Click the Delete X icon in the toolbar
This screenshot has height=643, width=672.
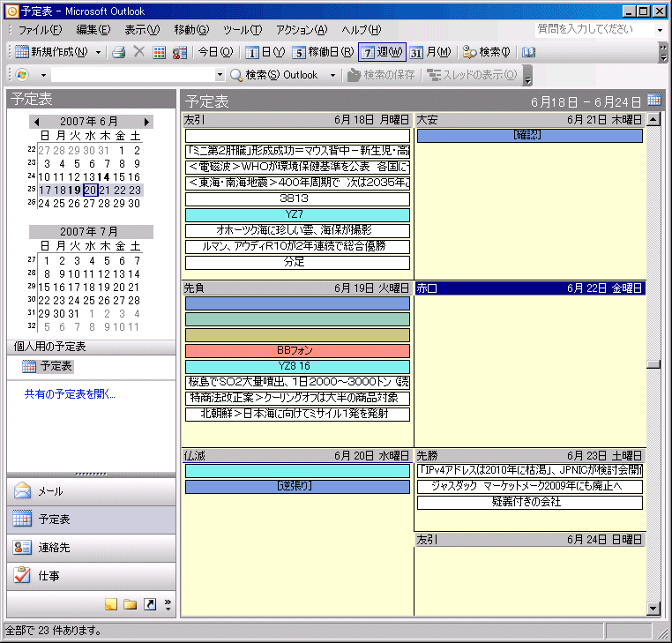pos(138,52)
